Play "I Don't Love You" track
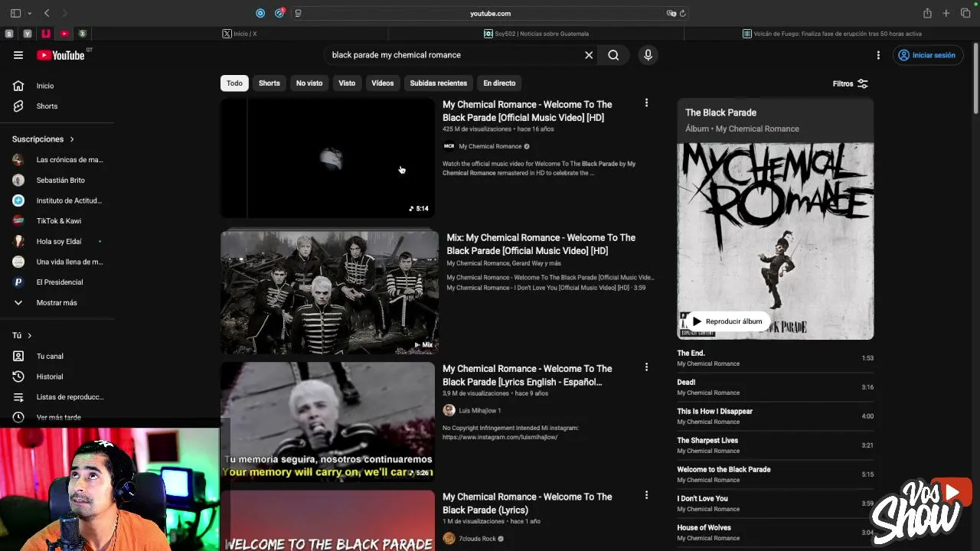The width and height of the screenshot is (980, 551). tap(775, 504)
